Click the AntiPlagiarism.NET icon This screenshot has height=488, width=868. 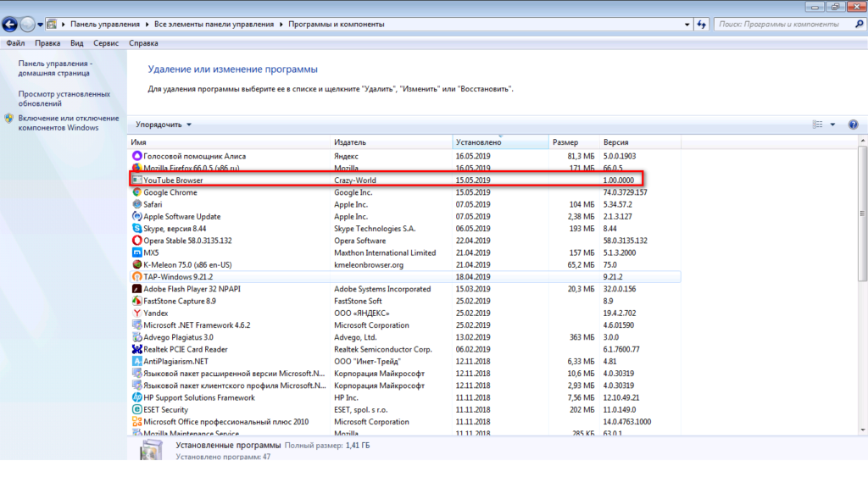click(136, 361)
